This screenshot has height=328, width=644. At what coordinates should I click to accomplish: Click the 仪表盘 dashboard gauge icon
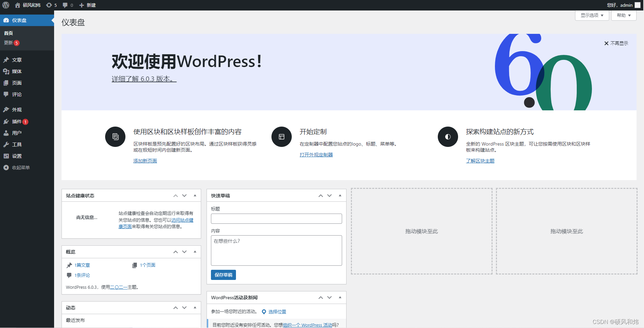(6, 20)
